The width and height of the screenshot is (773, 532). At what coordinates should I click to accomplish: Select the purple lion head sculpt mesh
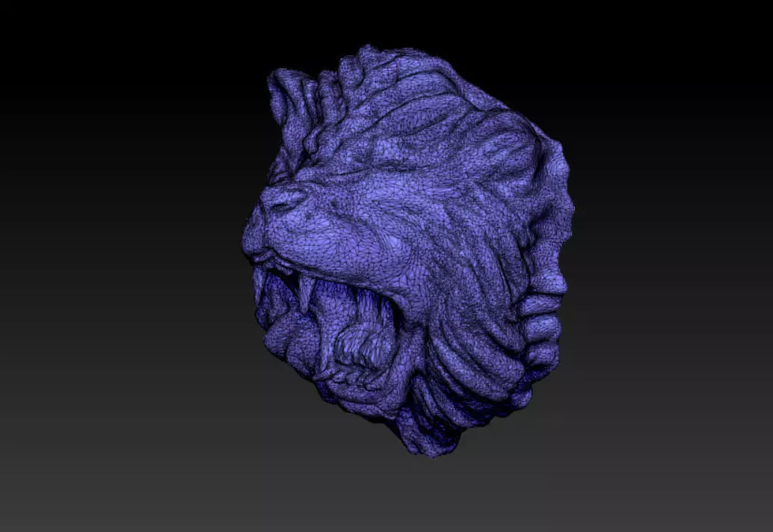click(x=409, y=251)
